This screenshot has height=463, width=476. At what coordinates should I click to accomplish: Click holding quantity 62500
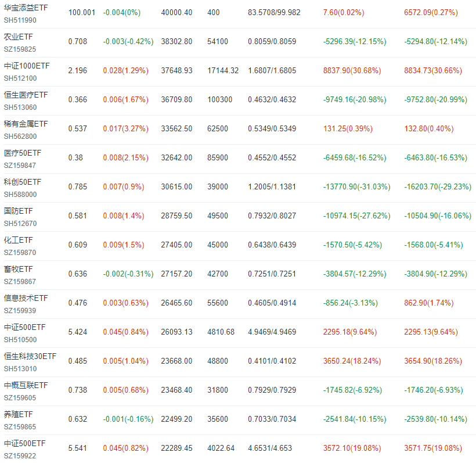pos(218,128)
